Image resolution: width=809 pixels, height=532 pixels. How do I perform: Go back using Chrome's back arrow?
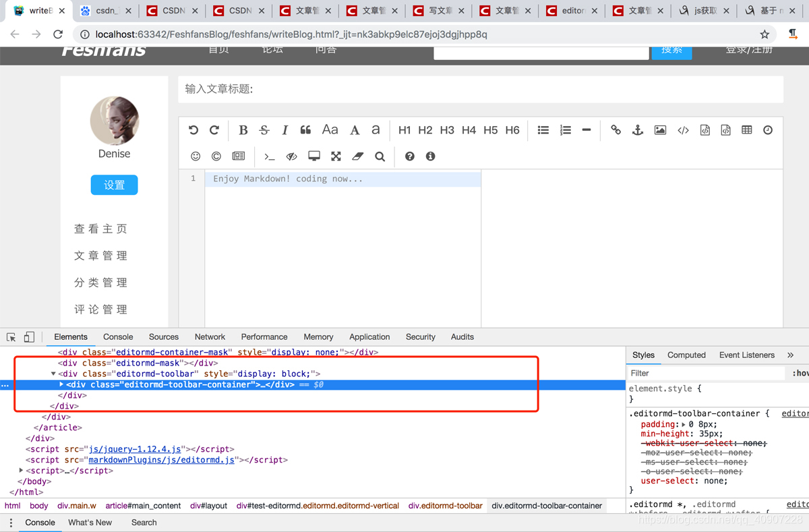[x=15, y=34]
